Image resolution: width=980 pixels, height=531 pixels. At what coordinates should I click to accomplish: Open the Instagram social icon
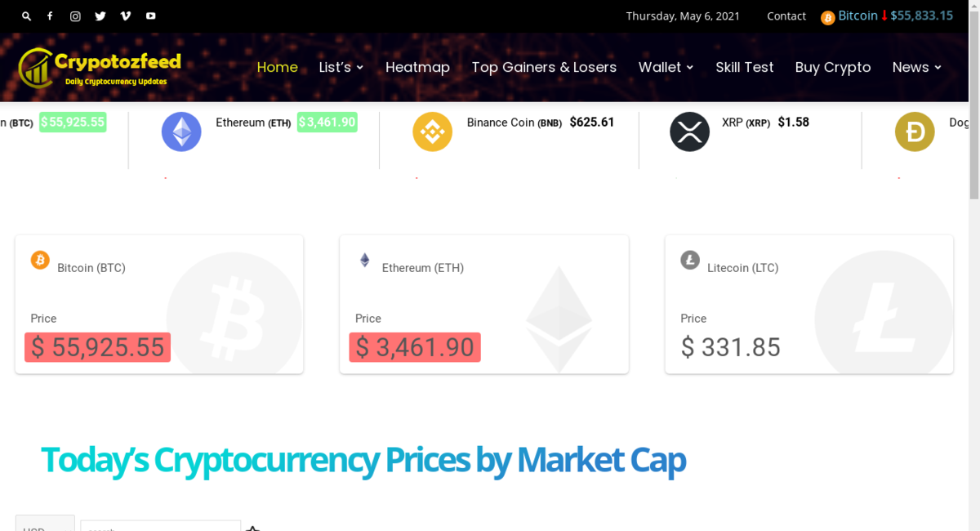(x=75, y=16)
